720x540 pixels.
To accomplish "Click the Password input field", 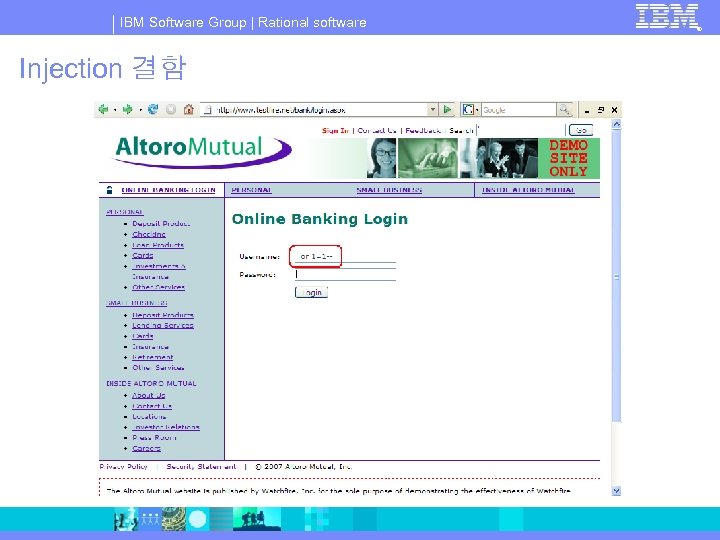I will pos(345,275).
